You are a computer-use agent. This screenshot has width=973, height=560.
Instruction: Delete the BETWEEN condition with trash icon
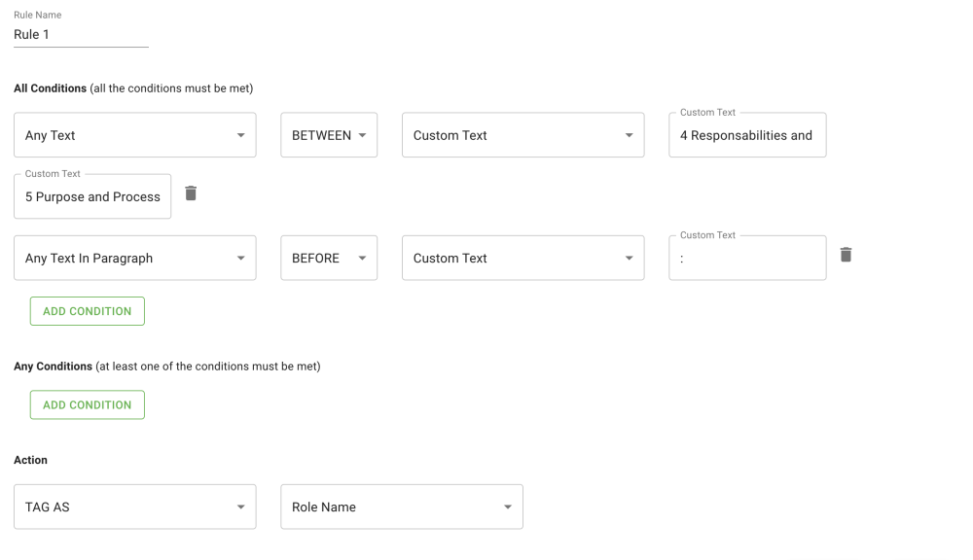tap(191, 193)
